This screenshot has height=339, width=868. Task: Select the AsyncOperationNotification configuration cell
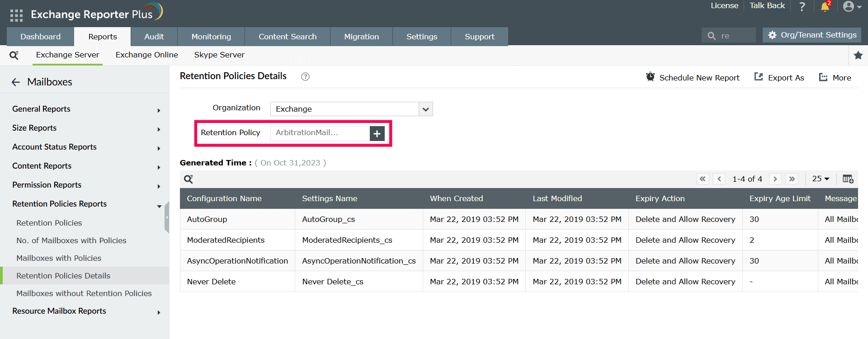click(x=237, y=261)
